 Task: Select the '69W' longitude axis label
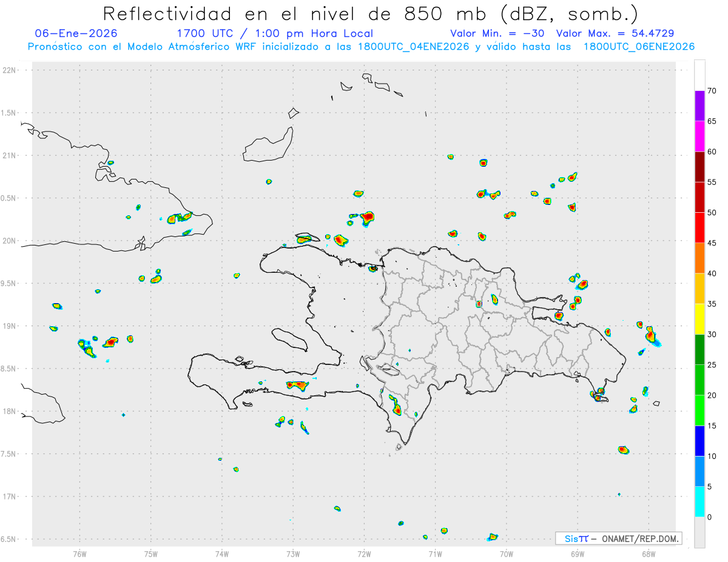[577, 554]
